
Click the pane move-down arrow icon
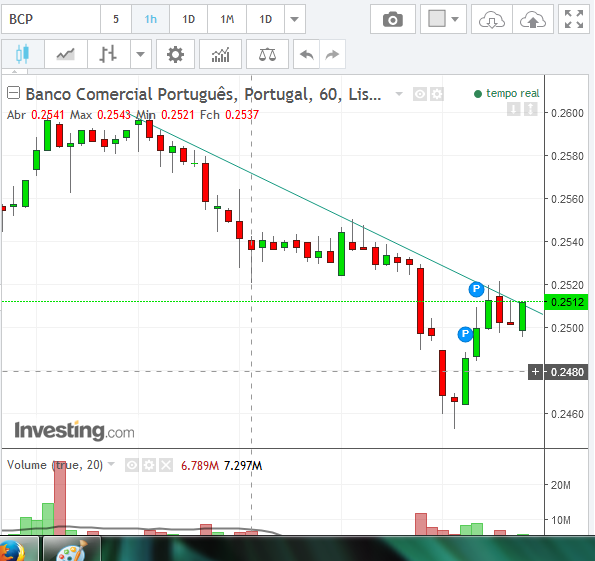pos(513,110)
